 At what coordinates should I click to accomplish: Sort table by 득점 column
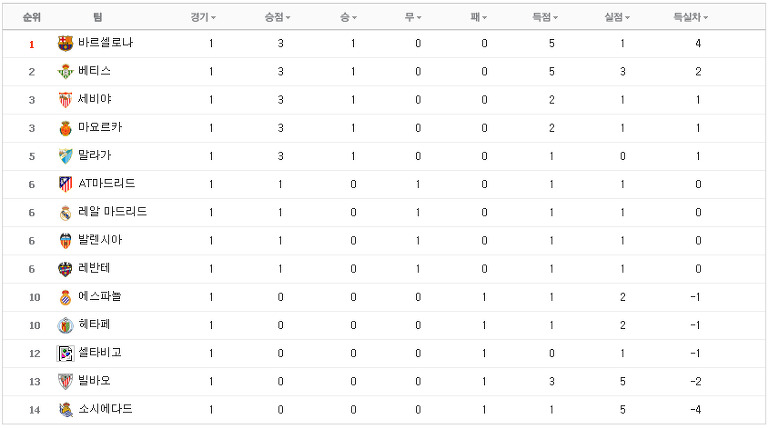point(545,18)
